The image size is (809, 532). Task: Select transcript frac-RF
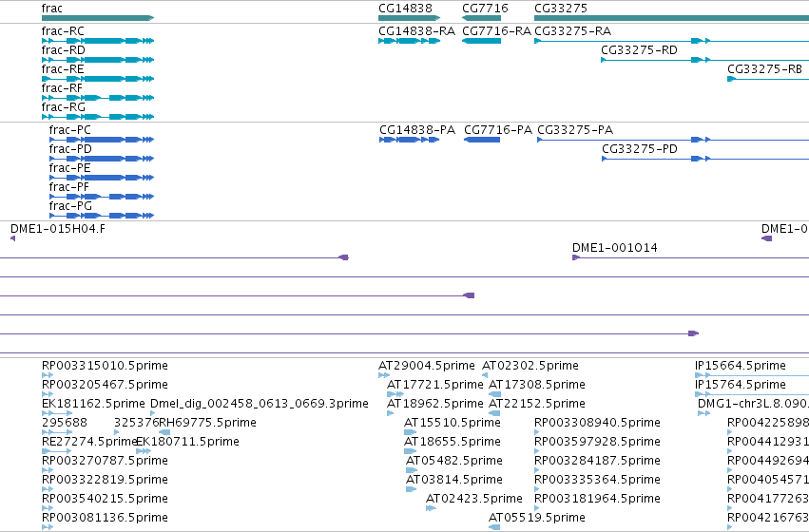coord(98,98)
